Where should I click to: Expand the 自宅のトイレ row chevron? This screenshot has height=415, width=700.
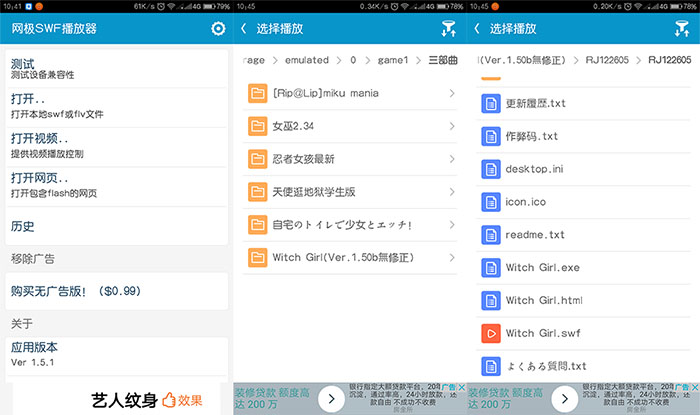(x=452, y=224)
